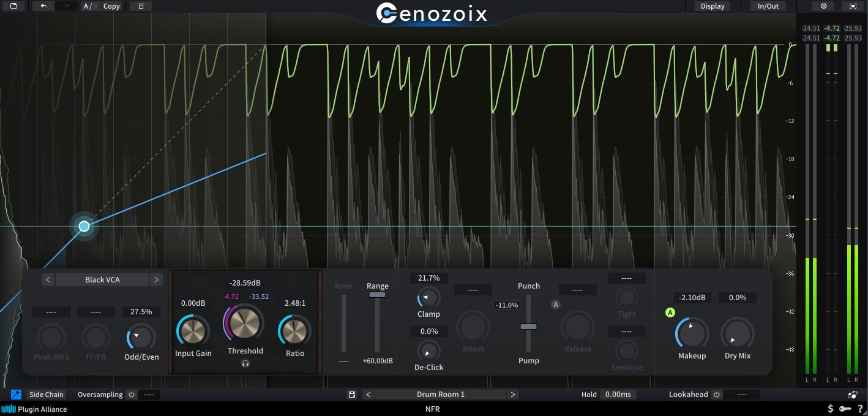Image resolution: width=868 pixels, height=416 pixels.
Task: Click the Odd/Even 27.5% value field
Action: 141,312
